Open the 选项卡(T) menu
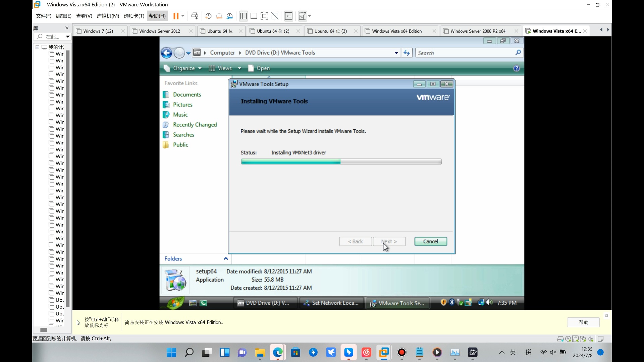 (x=134, y=16)
